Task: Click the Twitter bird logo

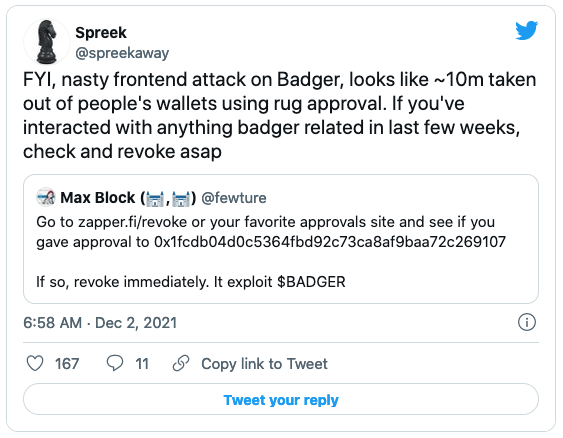Action: click(x=526, y=30)
